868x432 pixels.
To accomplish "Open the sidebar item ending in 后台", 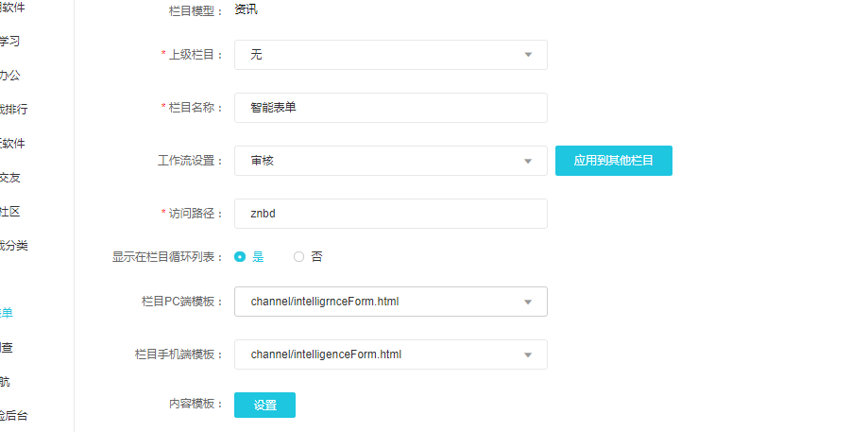I will click(14, 415).
